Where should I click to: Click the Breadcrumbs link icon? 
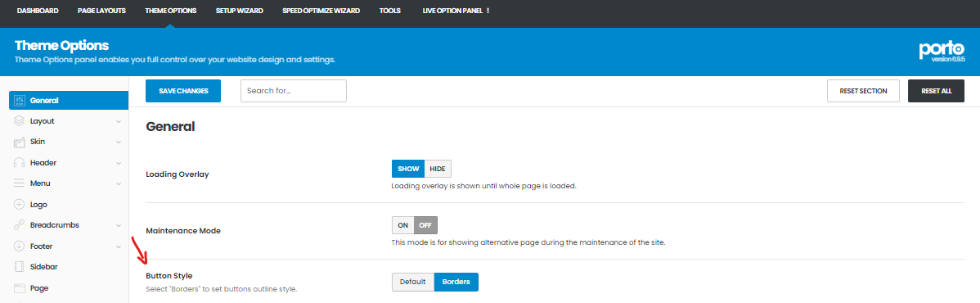19,225
